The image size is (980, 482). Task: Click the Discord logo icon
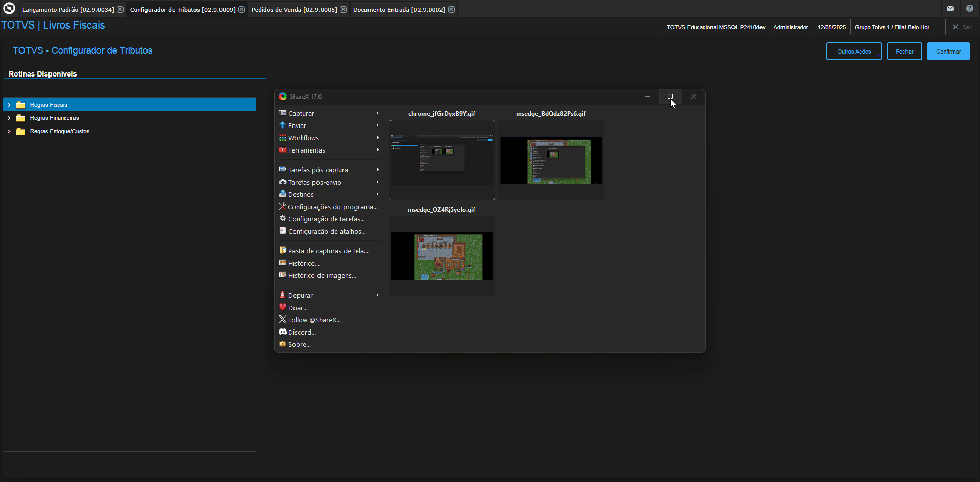click(283, 332)
